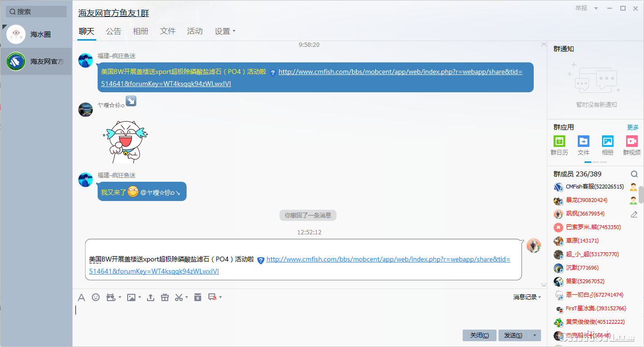Image resolution: width=644 pixels, height=347 pixels.
Task: Expand the 设置 settings dropdown
Action: tap(225, 31)
